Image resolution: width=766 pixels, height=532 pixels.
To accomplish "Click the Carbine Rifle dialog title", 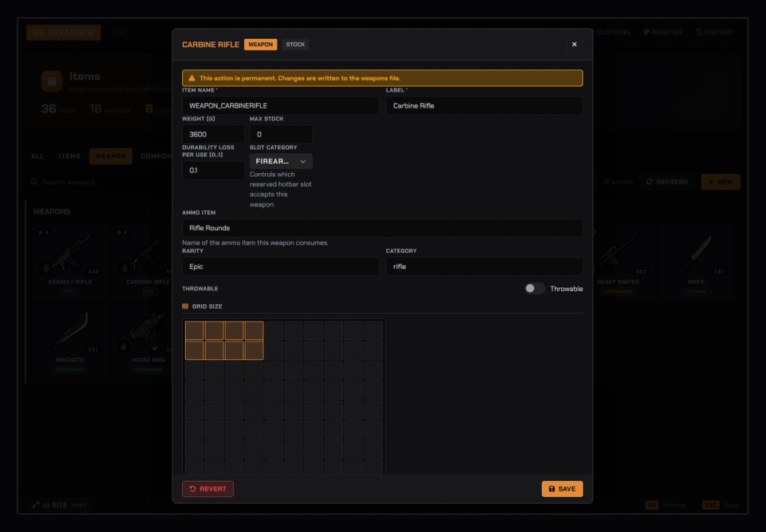I will pyautogui.click(x=211, y=45).
